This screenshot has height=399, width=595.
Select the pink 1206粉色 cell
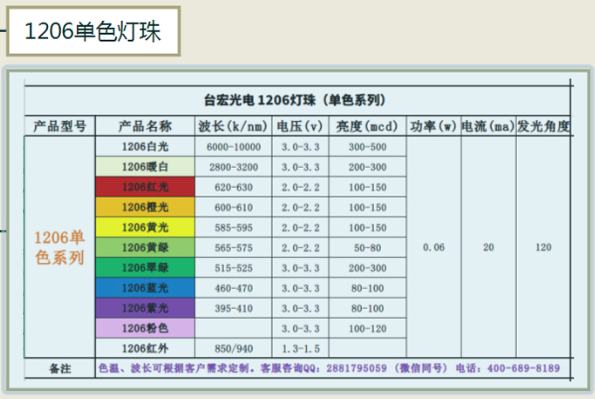point(145,328)
